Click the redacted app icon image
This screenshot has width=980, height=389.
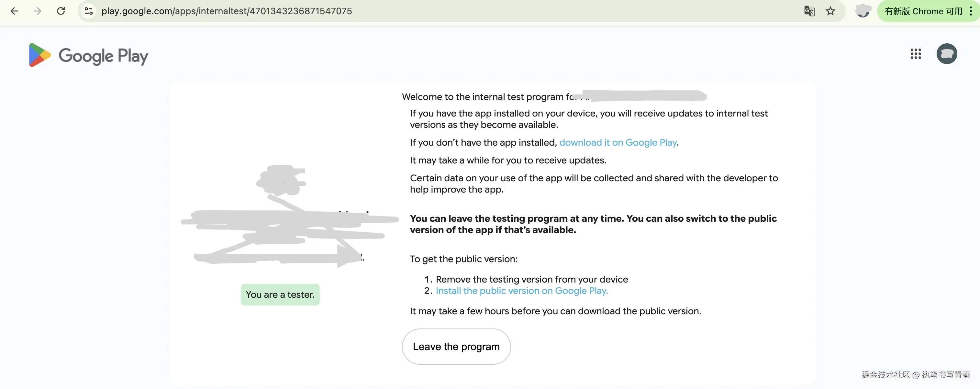coord(282,181)
